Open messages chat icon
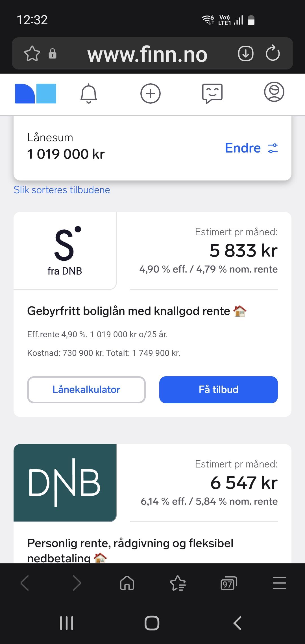Image resolution: width=305 pixels, height=644 pixels. pyautogui.click(x=212, y=93)
